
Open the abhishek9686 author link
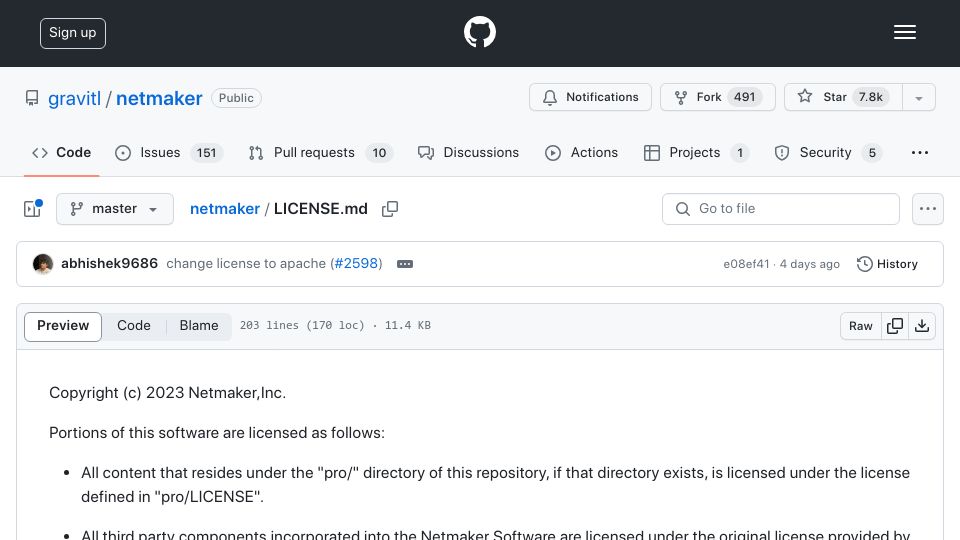110,263
